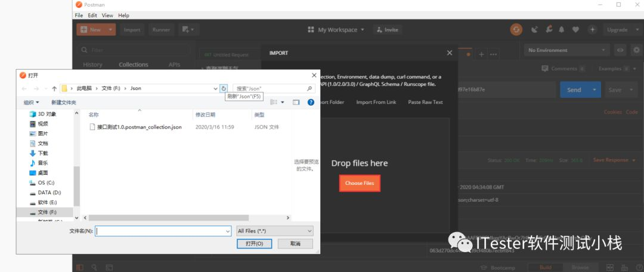Viewport: 644px width, 272px height.
Task: Expand the file name combo box arrow
Action: pos(228,231)
